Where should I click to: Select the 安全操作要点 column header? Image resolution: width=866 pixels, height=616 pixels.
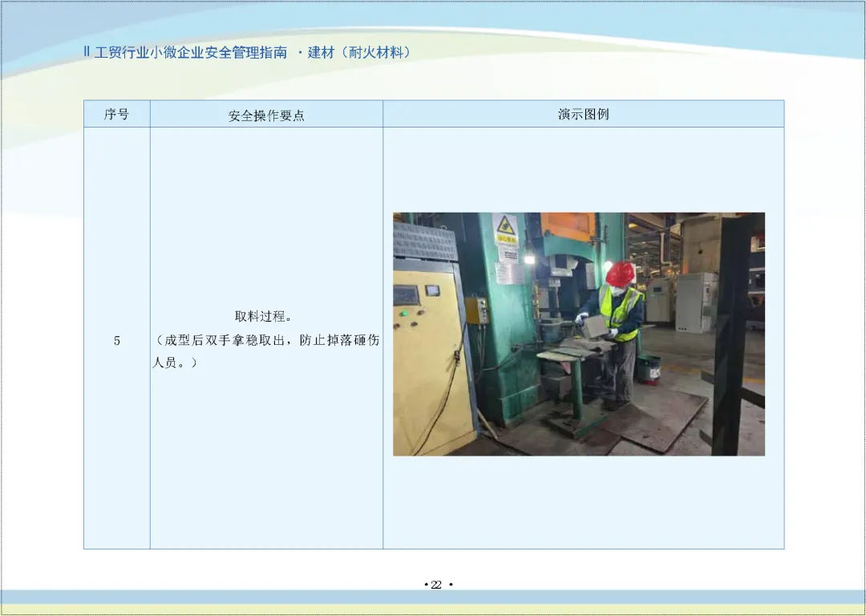(266, 115)
